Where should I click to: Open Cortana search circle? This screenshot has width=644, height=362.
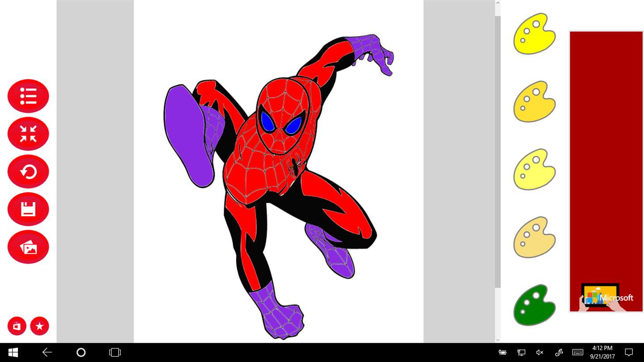[81, 353]
